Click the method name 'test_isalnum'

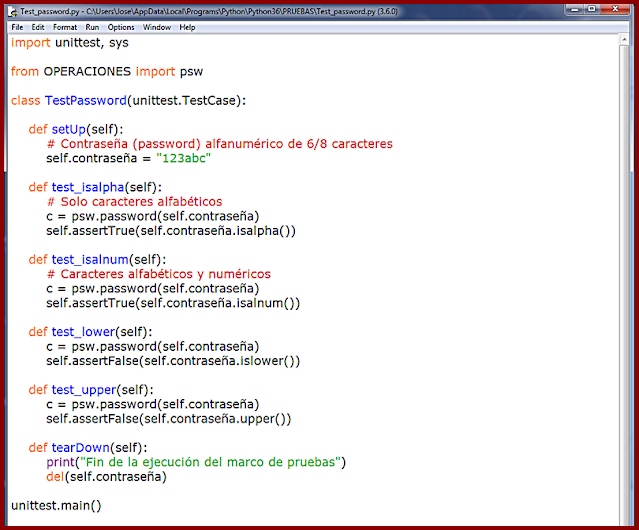coord(90,260)
